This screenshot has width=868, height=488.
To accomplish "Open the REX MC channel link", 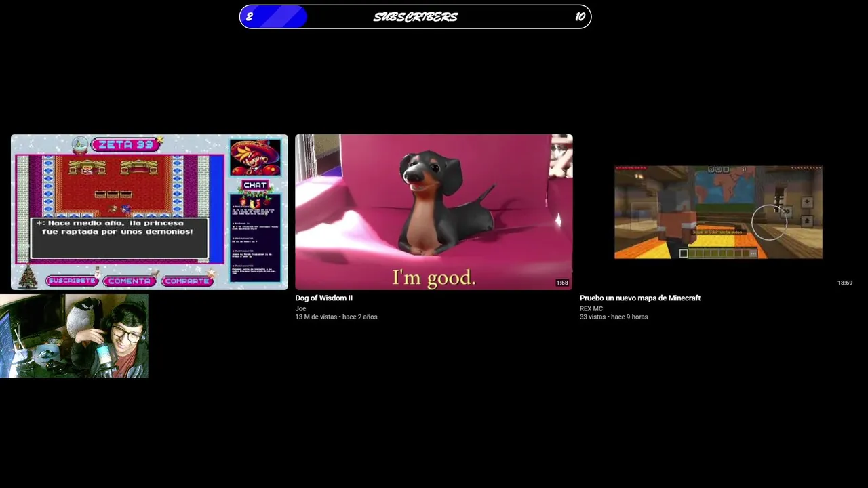I will coord(591,309).
